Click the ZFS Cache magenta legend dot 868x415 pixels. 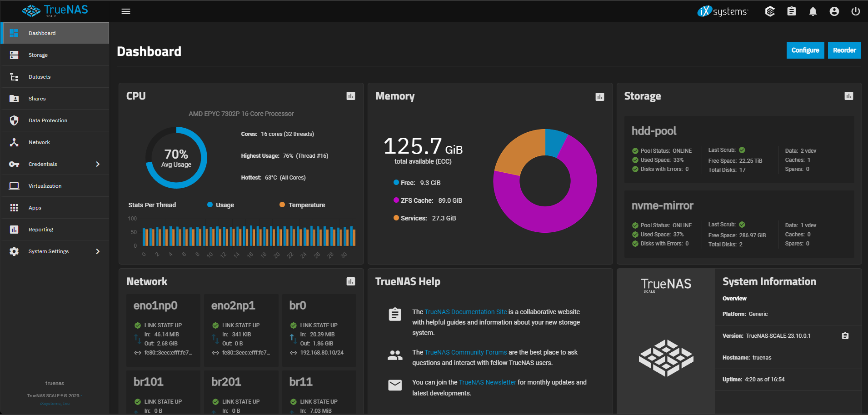pos(396,200)
